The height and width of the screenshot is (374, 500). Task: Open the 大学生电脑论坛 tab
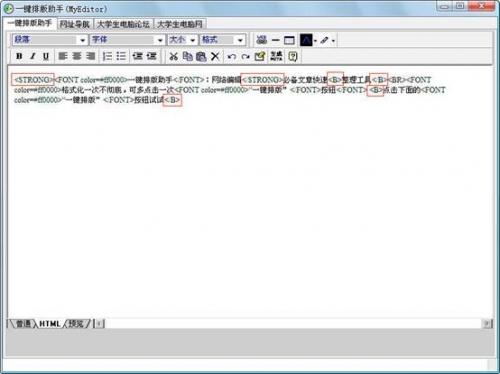point(123,24)
